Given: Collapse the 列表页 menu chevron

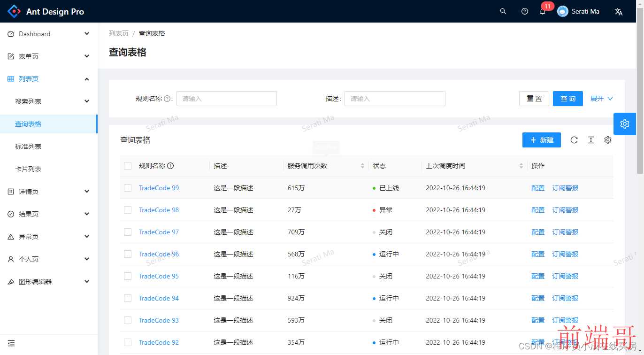Looking at the screenshot, I should (87, 79).
